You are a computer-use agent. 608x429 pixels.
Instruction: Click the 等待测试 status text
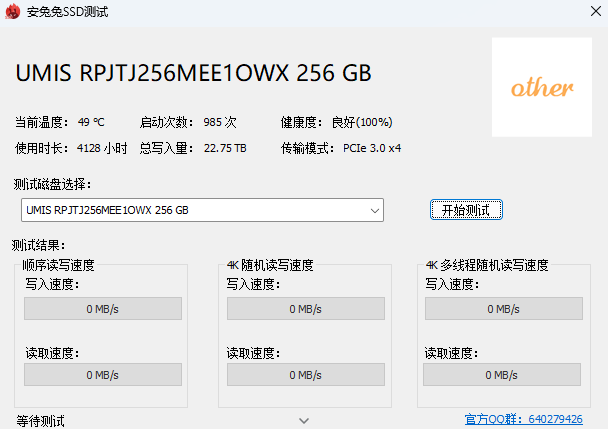click(40, 421)
